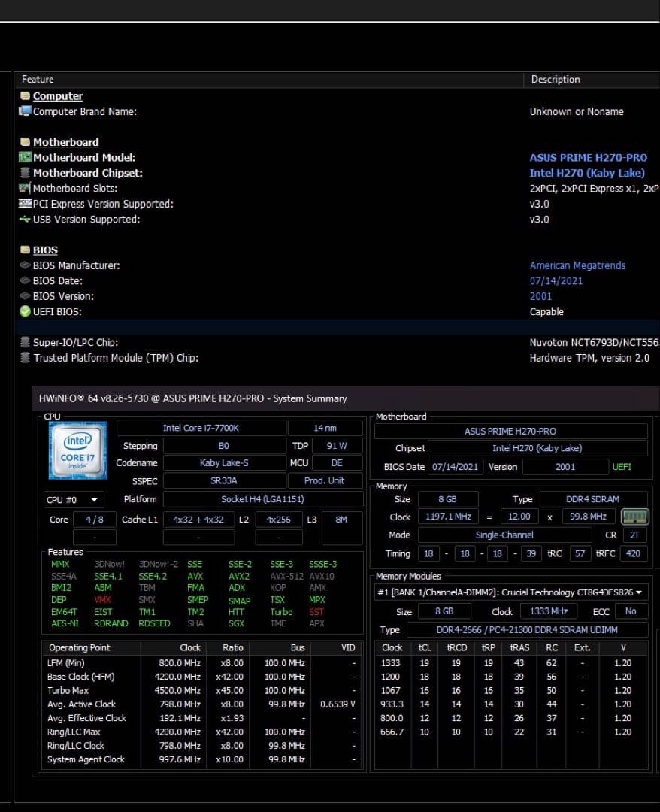Click the Computer folder icon
Image resolution: width=660 pixels, height=812 pixels.
[x=24, y=95]
